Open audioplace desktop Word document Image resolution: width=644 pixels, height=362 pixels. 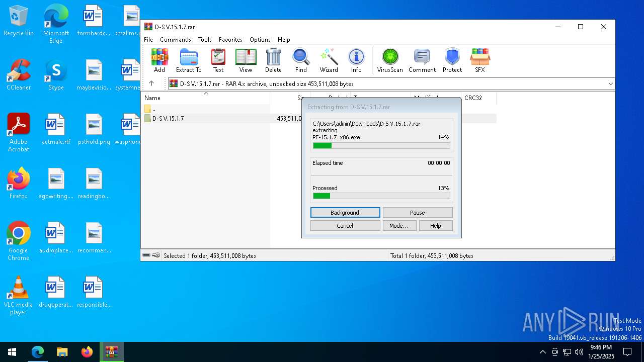point(56,238)
